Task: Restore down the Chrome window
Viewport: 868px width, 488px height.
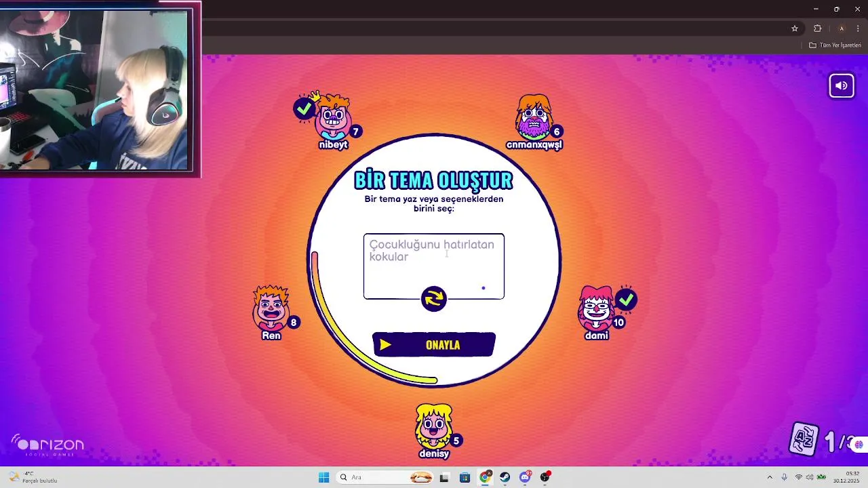Action: click(836, 9)
